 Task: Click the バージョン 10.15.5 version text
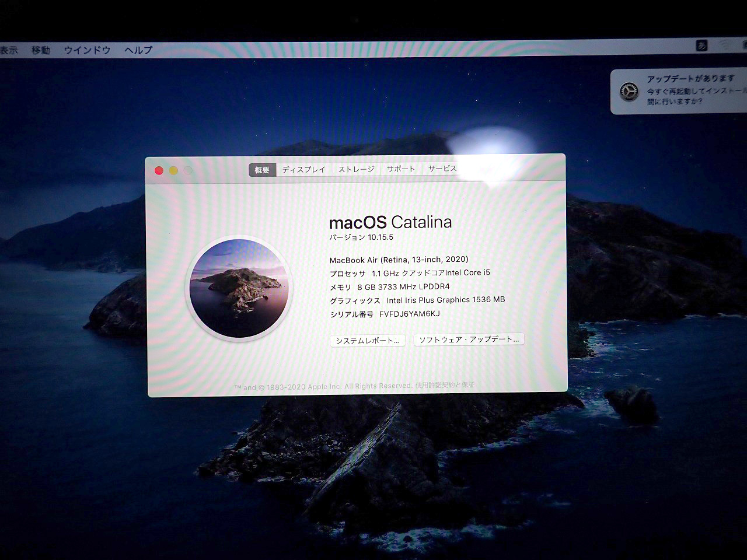point(361,237)
